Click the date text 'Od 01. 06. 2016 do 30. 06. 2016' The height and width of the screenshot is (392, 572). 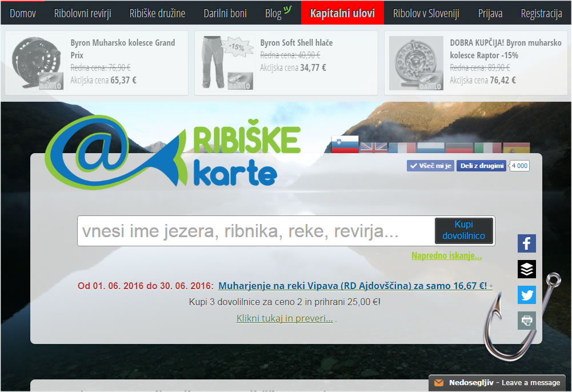[146, 286]
